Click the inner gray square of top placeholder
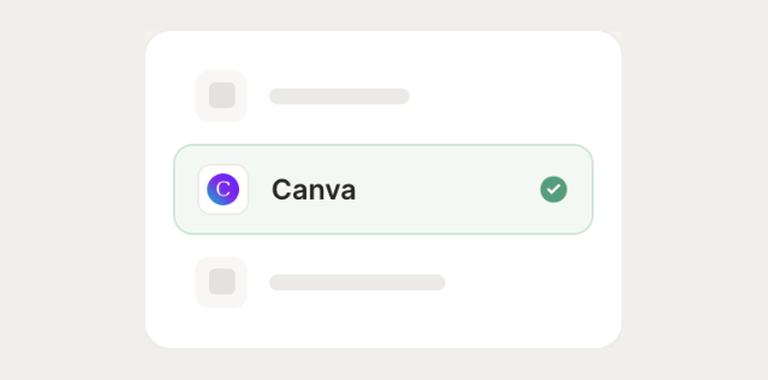The width and height of the screenshot is (768, 380). pyautogui.click(x=222, y=95)
